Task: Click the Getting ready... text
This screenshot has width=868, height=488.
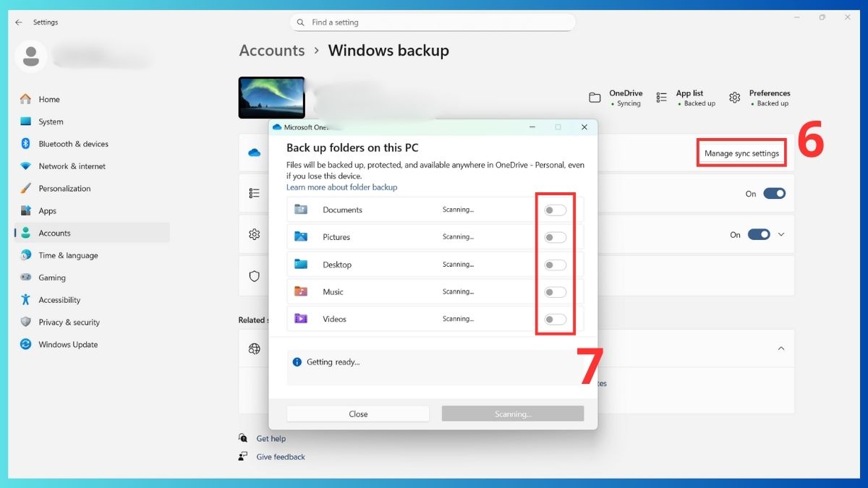Action: click(333, 362)
